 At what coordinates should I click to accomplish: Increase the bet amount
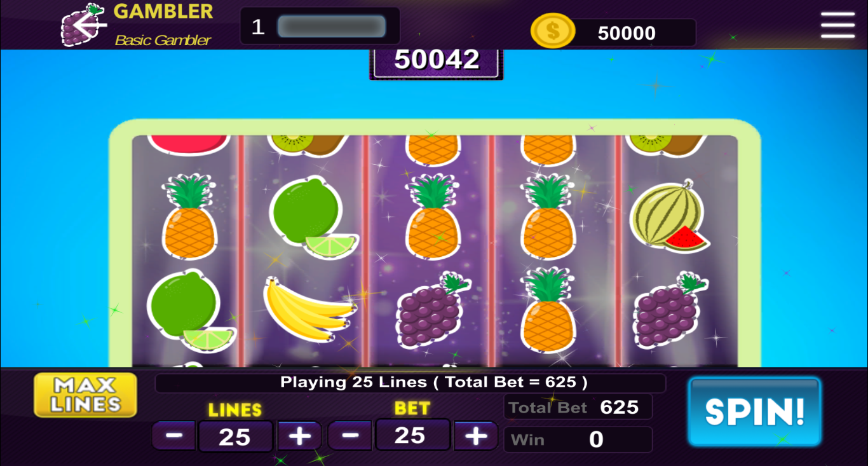click(476, 435)
